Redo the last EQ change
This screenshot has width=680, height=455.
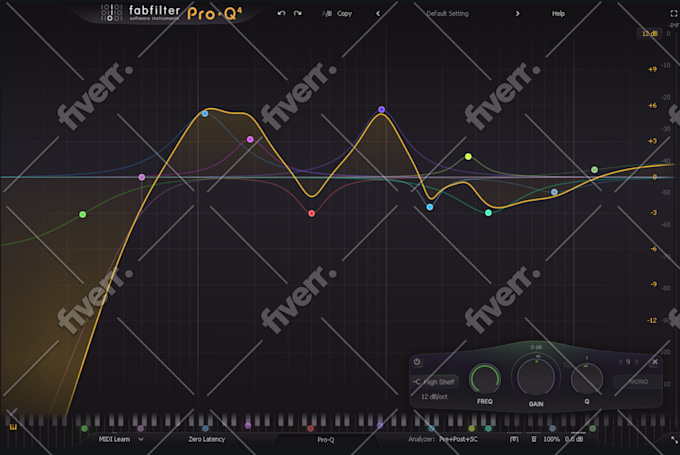(x=298, y=13)
